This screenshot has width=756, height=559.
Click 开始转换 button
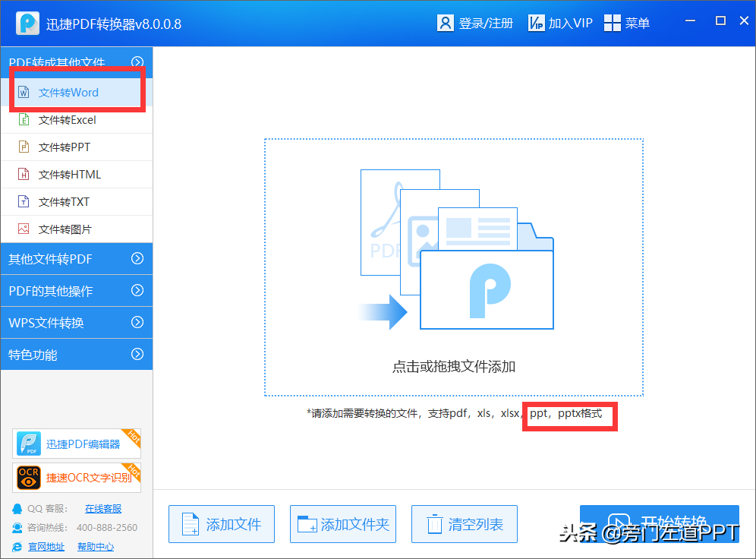coord(659,524)
